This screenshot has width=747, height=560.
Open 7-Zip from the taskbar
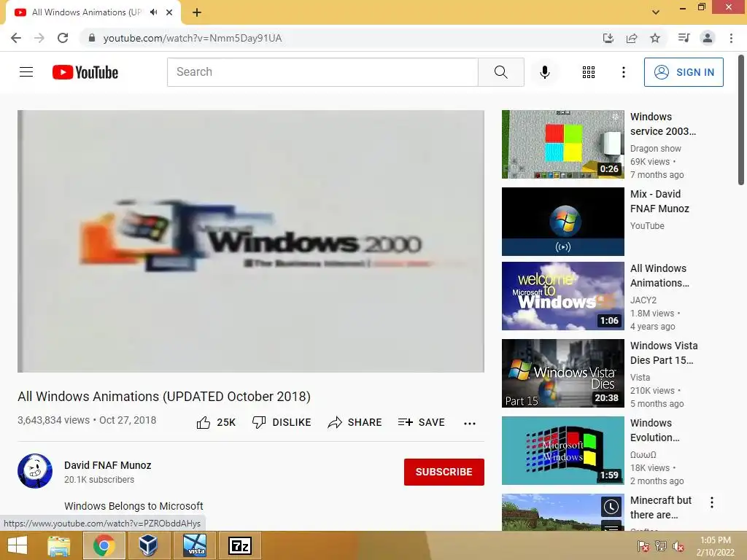click(239, 545)
